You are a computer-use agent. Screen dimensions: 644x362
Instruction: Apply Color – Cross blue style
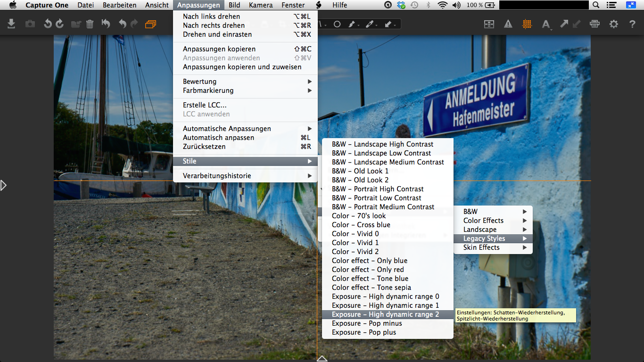click(388, 225)
